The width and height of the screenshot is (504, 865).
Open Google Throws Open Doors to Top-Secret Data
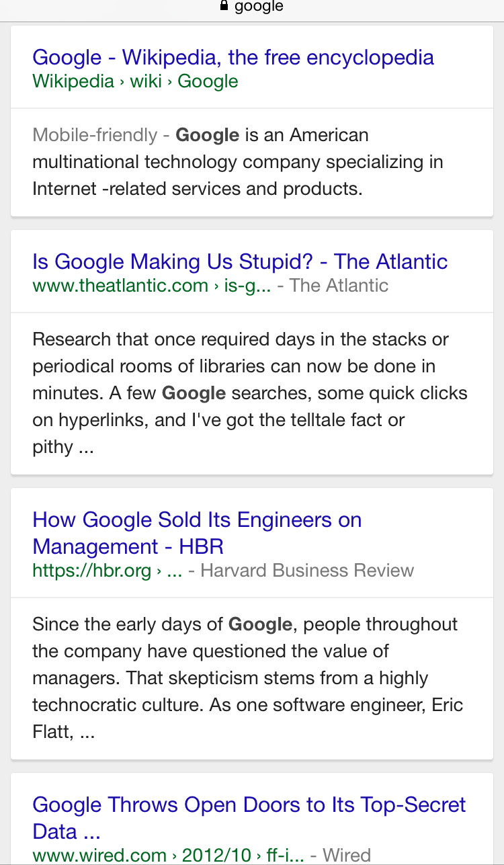pyautogui.click(x=249, y=805)
